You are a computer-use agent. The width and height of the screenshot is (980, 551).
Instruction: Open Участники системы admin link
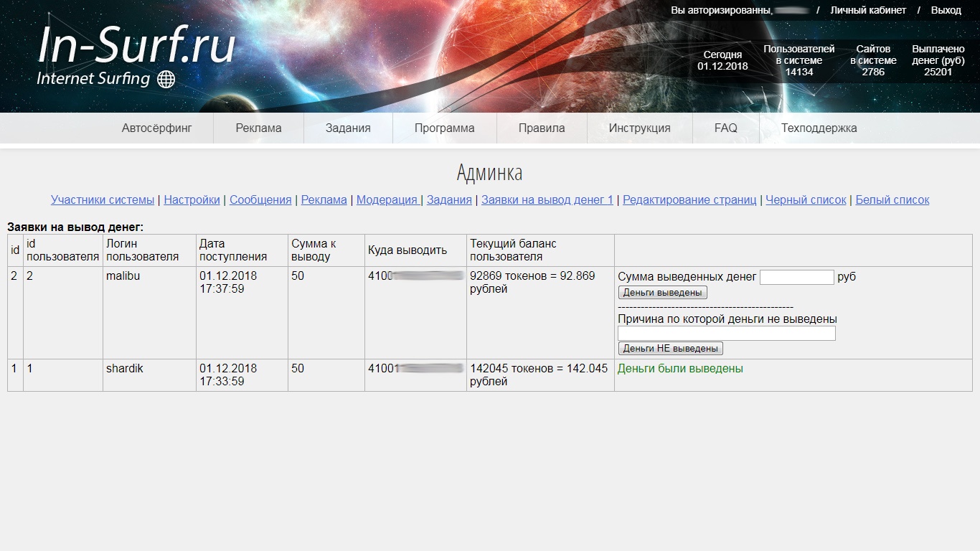(x=103, y=200)
